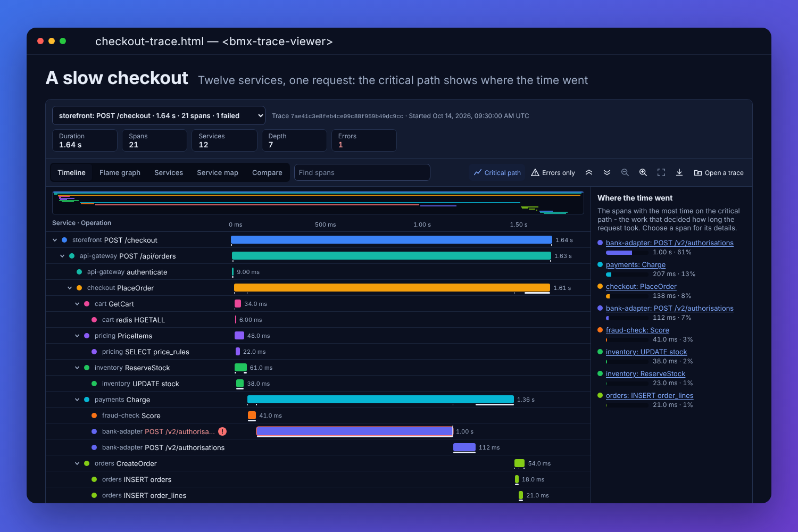The image size is (798, 532).
Task: Open the payments: Charge link
Action: coord(635,264)
